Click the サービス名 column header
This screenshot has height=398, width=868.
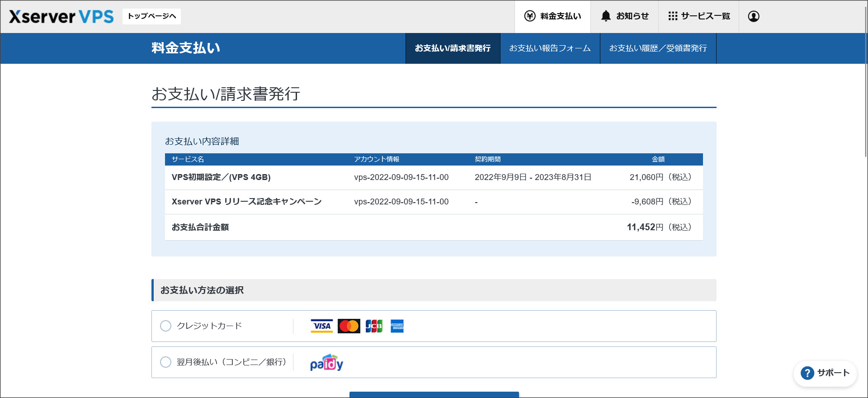pyautogui.click(x=188, y=159)
